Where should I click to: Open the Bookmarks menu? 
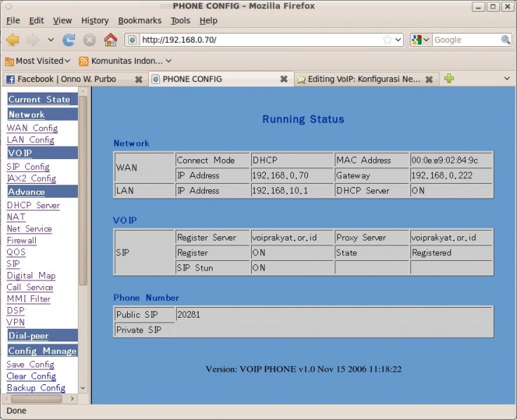140,20
